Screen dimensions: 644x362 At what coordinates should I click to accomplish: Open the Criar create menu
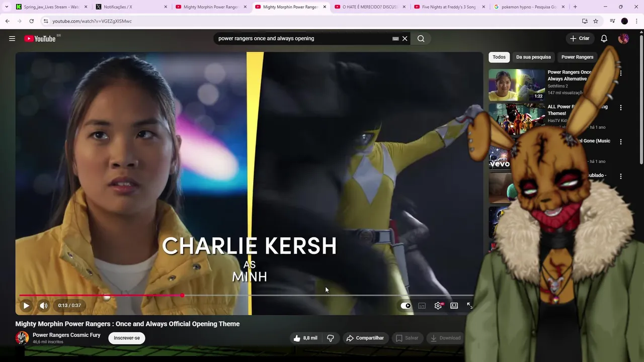(x=580, y=39)
